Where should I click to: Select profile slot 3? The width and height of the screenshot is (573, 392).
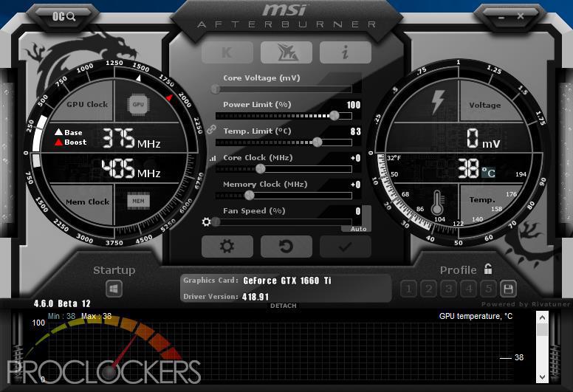coord(448,289)
